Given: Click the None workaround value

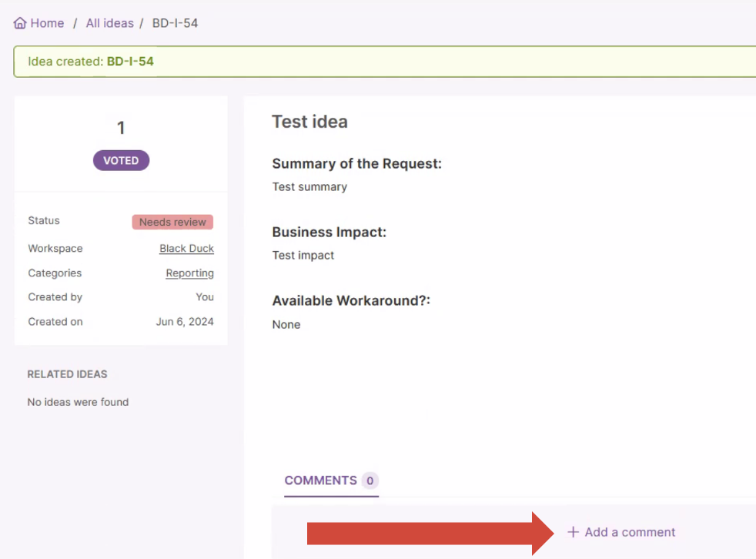Looking at the screenshot, I should pos(286,325).
